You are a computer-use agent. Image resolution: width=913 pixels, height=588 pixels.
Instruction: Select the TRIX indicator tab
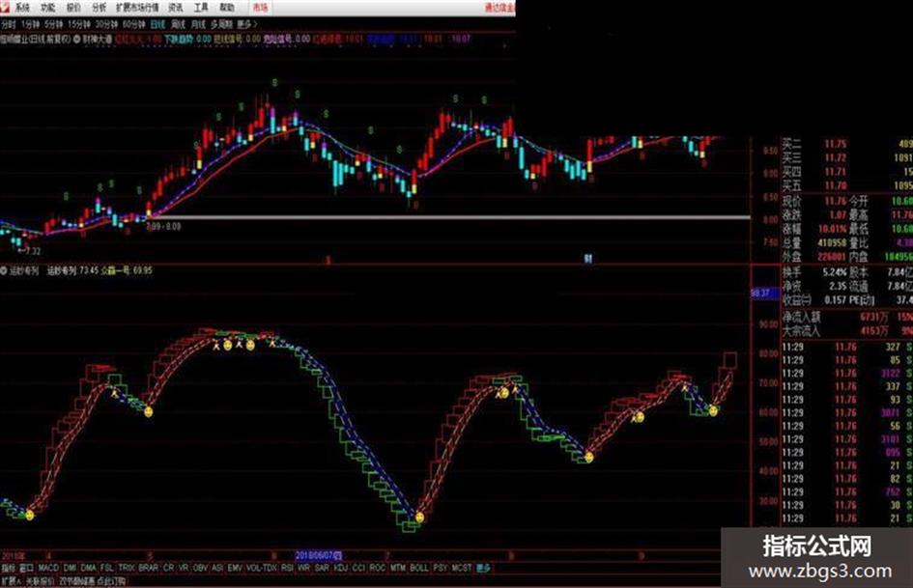tap(127, 568)
